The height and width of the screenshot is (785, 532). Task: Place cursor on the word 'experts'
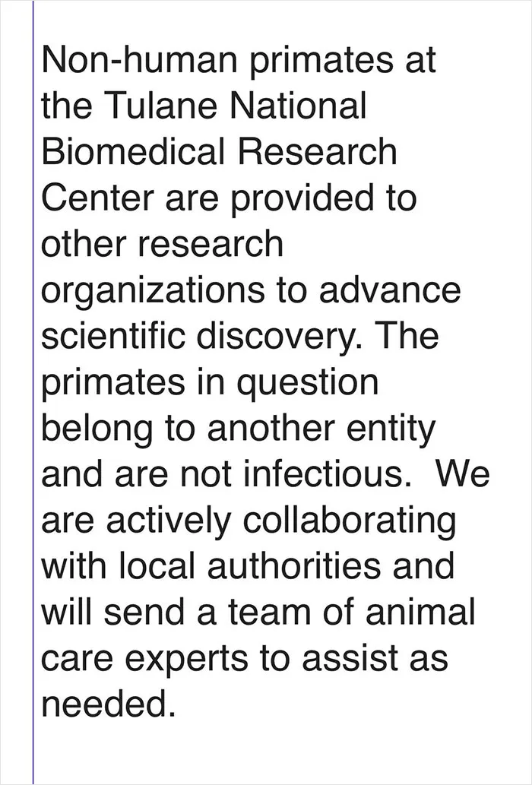186,658
